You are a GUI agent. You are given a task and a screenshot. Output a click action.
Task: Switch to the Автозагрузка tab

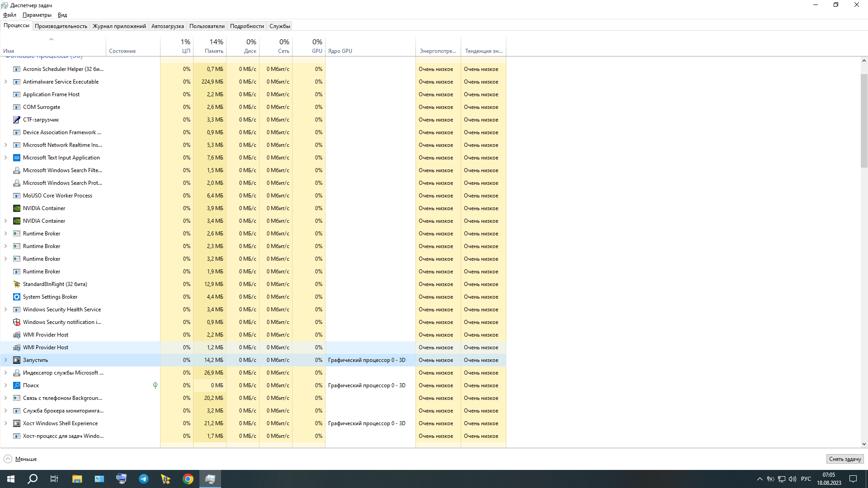[x=168, y=26]
